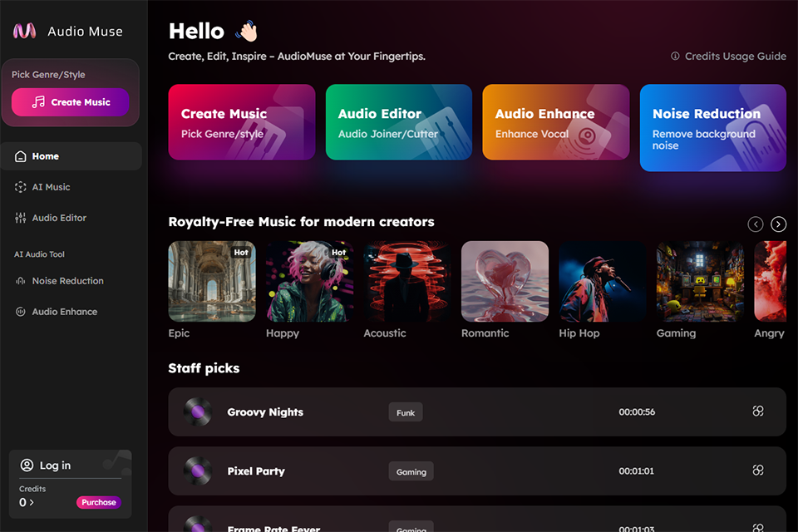Viewport: 798px width, 532px height.
Task: Click the Log in user avatar icon
Action: click(x=27, y=465)
